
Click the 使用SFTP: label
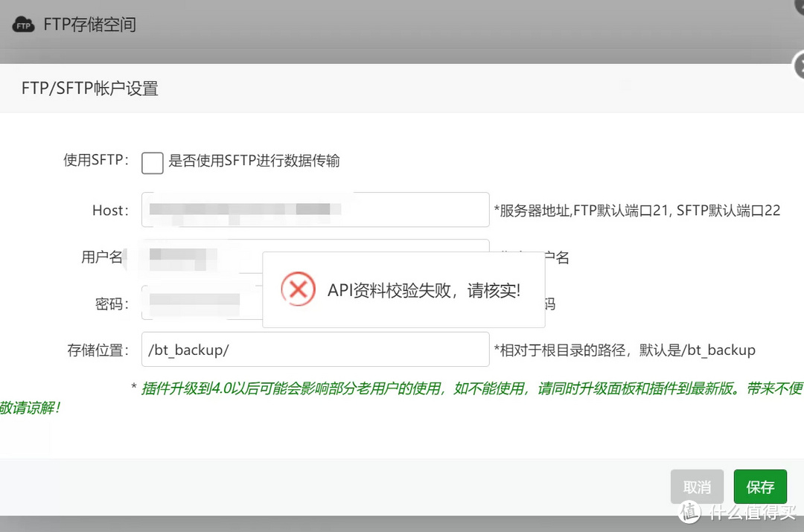click(x=96, y=160)
